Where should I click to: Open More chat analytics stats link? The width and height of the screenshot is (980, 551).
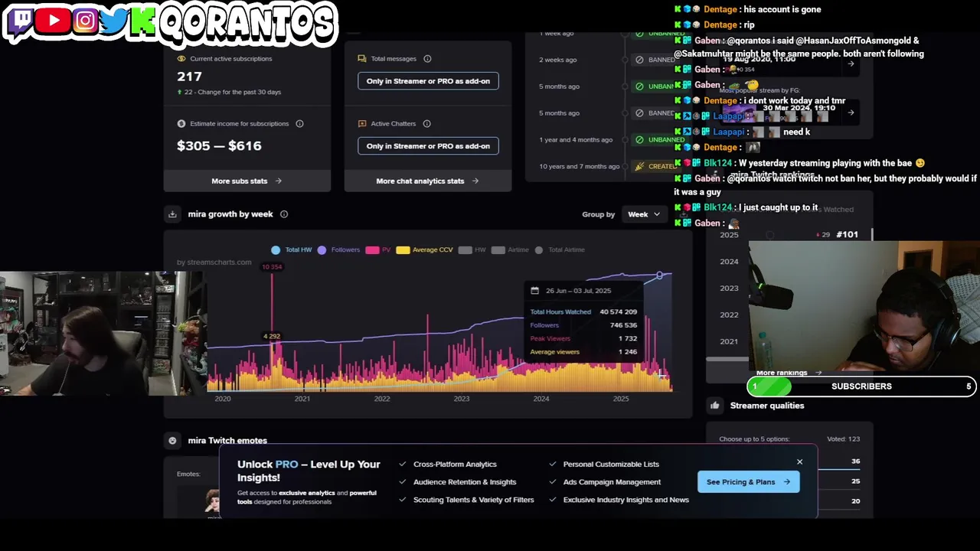coord(427,181)
